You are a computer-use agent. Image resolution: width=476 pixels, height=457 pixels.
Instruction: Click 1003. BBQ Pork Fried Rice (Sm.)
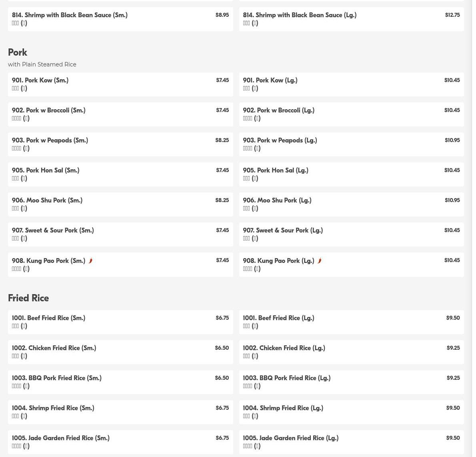point(120,382)
